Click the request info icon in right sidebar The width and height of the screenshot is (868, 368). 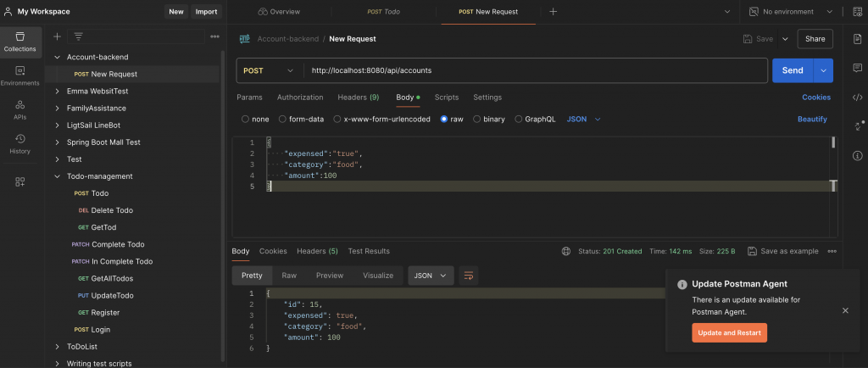[x=857, y=155]
